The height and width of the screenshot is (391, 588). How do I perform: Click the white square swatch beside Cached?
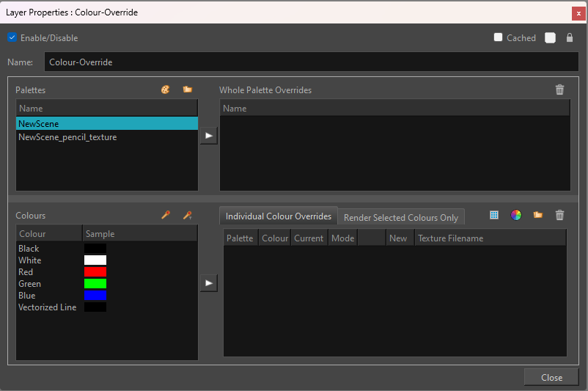pyautogui.click(x=550, y=38)
